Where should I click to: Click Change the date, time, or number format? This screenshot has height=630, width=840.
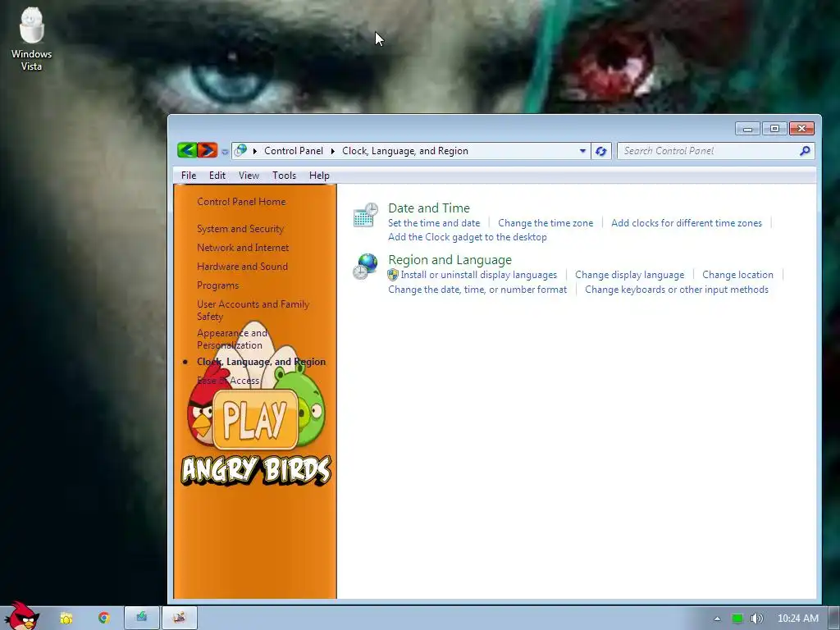[x=477, y=290]
